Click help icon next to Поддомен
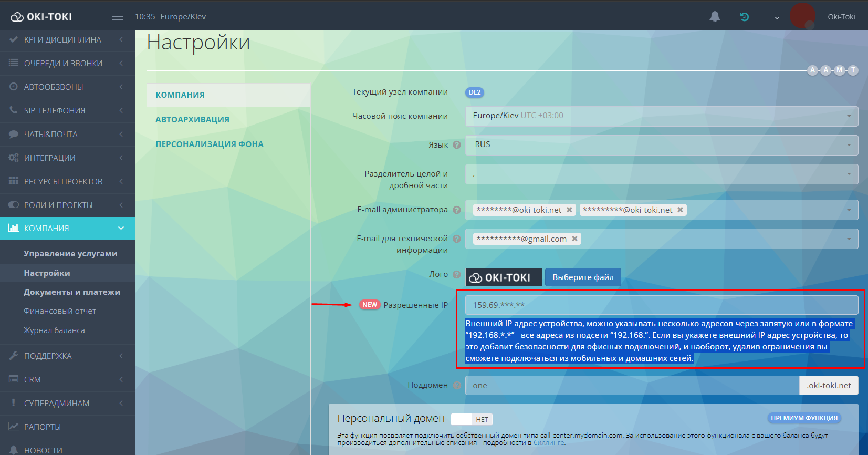This screenshot has height=455, width=868. 457,385
